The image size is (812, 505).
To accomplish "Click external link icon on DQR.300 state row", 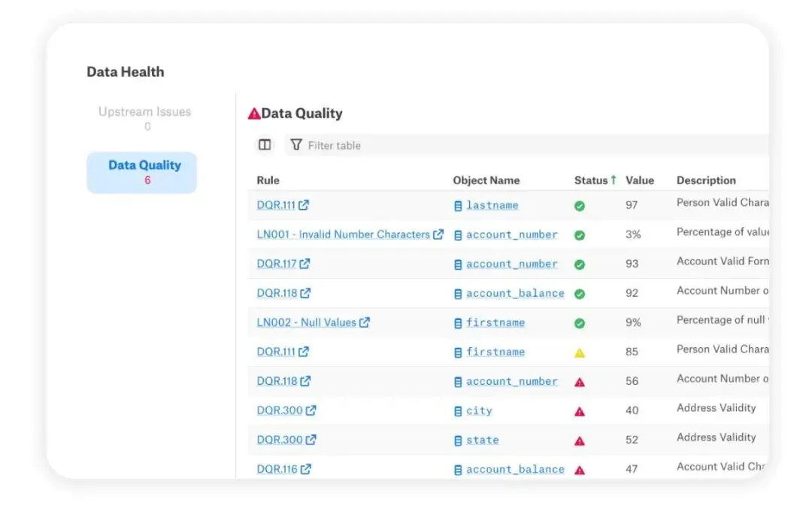I will click(x=311, y=440).
